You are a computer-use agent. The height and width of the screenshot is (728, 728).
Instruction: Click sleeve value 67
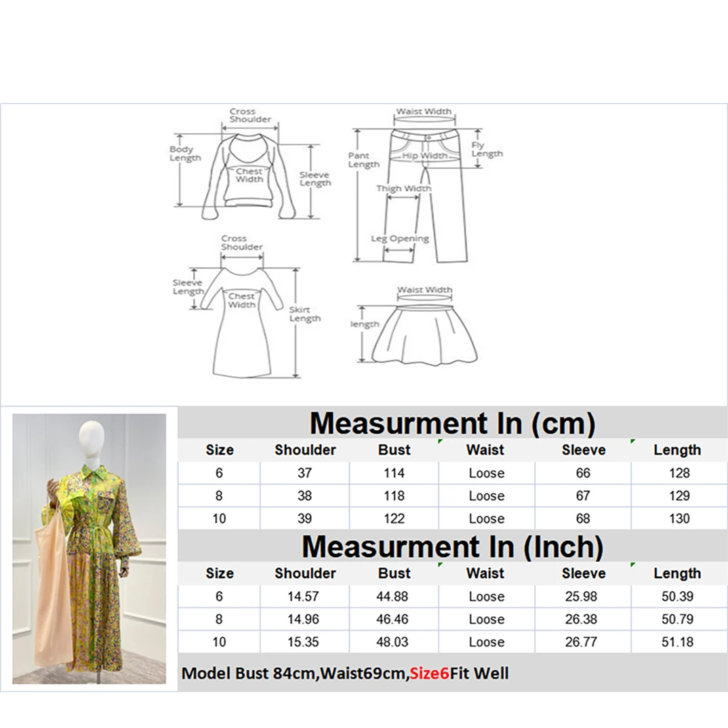click(x=583, y=496)
